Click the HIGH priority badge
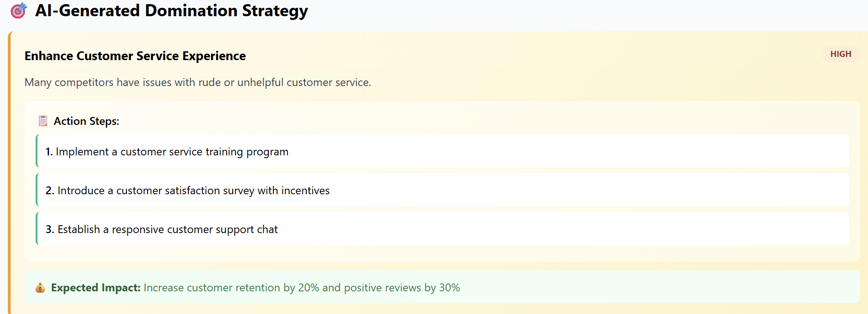 coord(840,54)
